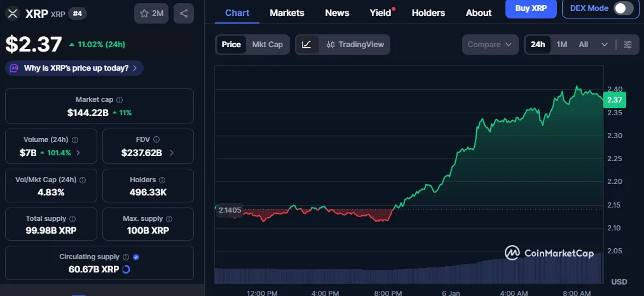The width and height of the screenshot is (644, 296).
Task: Click the Holders info icon
Action: 162,180
